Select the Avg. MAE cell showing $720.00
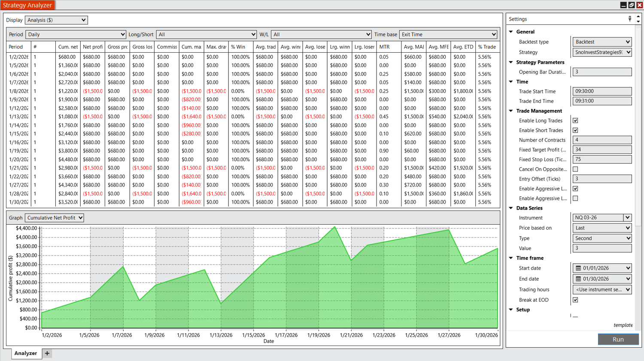Viewport: 644px width, 361px height. 413,185
